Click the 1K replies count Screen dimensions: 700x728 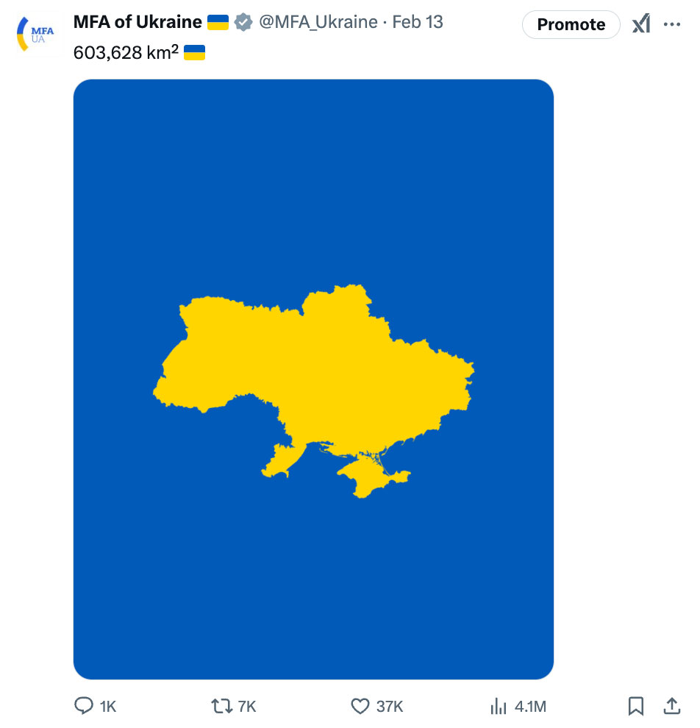[x=107, y=707]
